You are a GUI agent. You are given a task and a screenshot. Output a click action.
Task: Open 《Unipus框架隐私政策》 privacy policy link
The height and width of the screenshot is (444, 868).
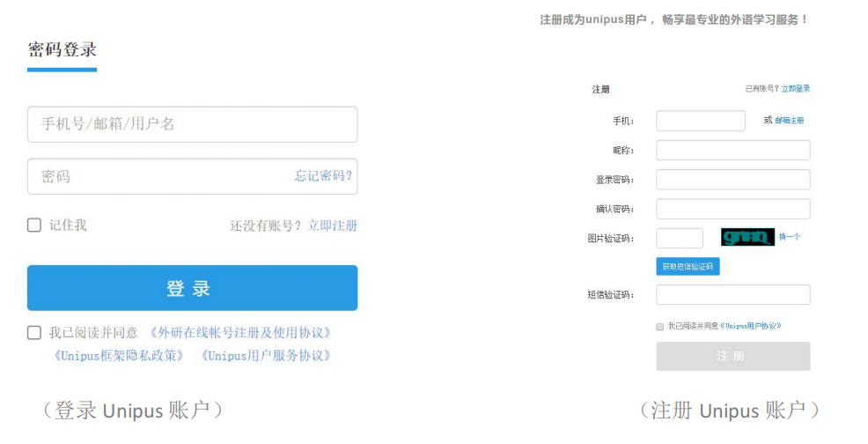point(119,356)
